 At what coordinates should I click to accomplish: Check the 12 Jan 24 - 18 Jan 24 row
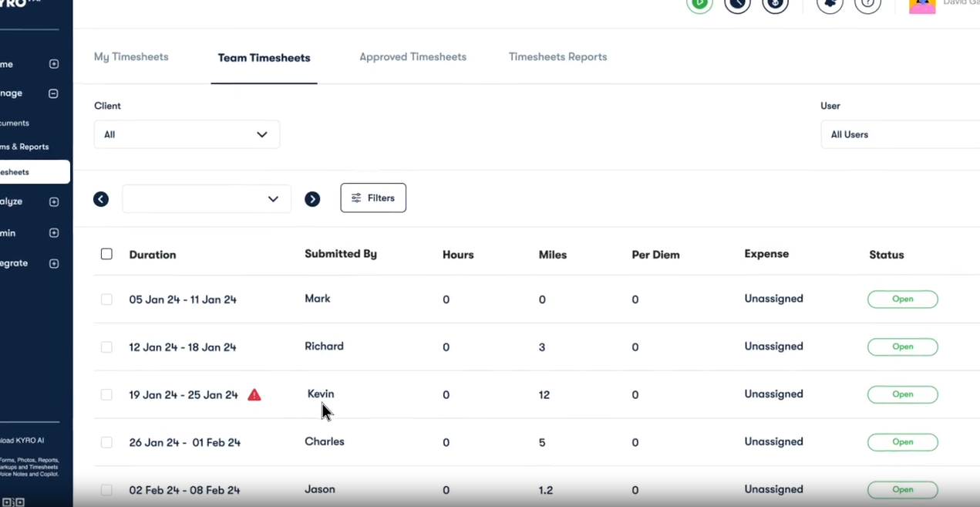(106, 347)
